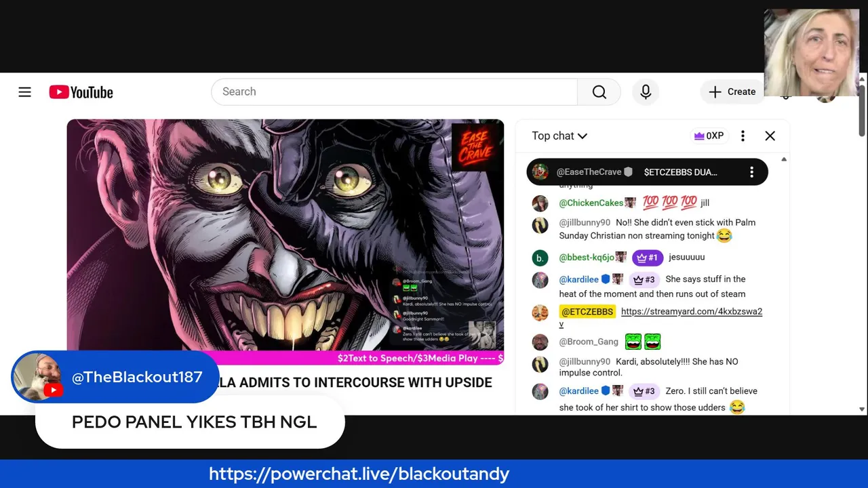Open the @ETCZEBBS chat avatar

[540, 313]
